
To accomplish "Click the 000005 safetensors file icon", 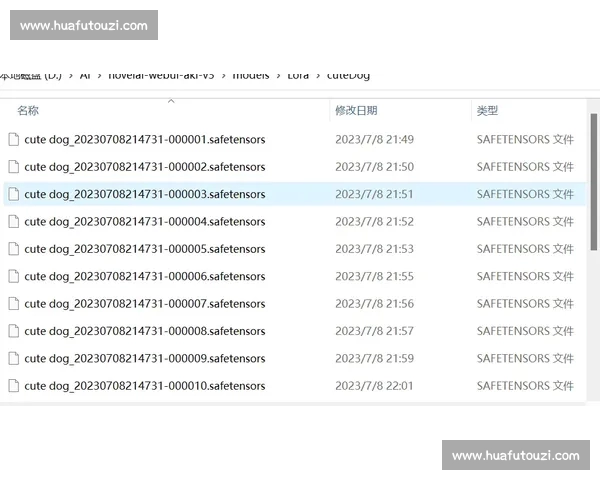I will (x=14, y=249).
